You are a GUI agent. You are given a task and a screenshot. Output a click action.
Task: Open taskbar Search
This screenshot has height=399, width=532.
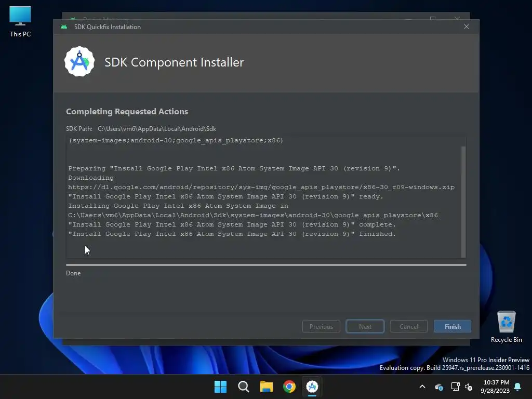(x=243, y=387)
